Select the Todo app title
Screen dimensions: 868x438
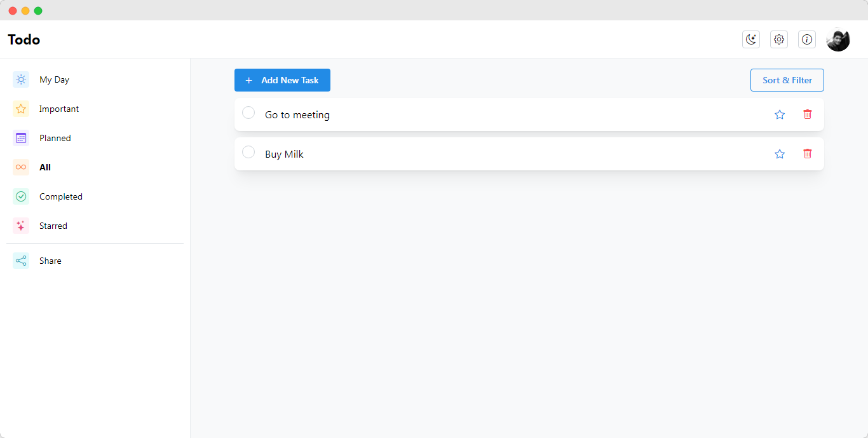click(23, 39)
